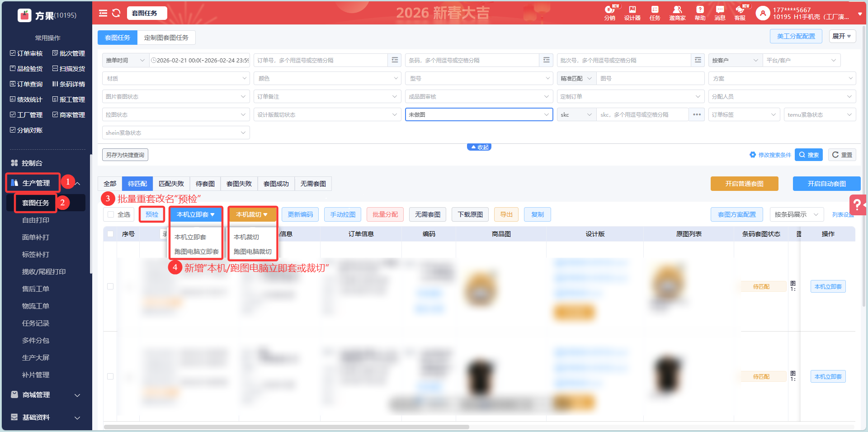The width and height of the screenshot is (868, 432).
Task: Open the 帮助 help icon in the header
Action: coord(700,13)
